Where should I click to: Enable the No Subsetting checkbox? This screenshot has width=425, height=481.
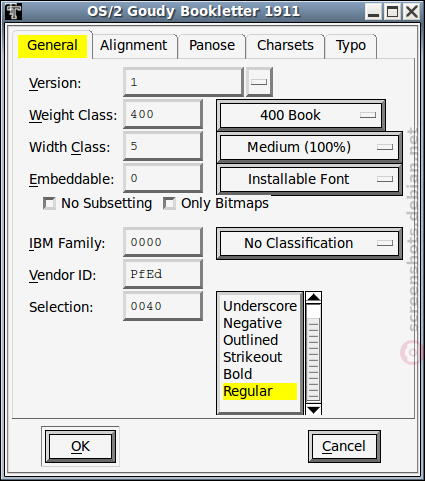click(49, 203)
